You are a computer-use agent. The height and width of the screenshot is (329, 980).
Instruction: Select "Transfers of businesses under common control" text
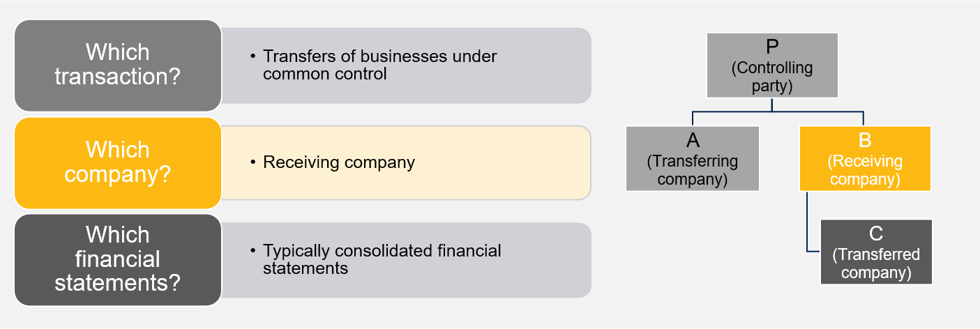click(379, 65)
